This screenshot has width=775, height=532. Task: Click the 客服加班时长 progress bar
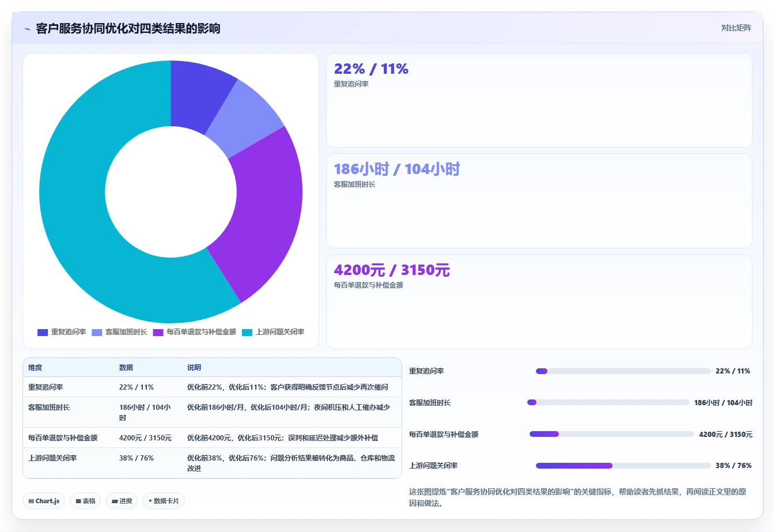(608, 402)
